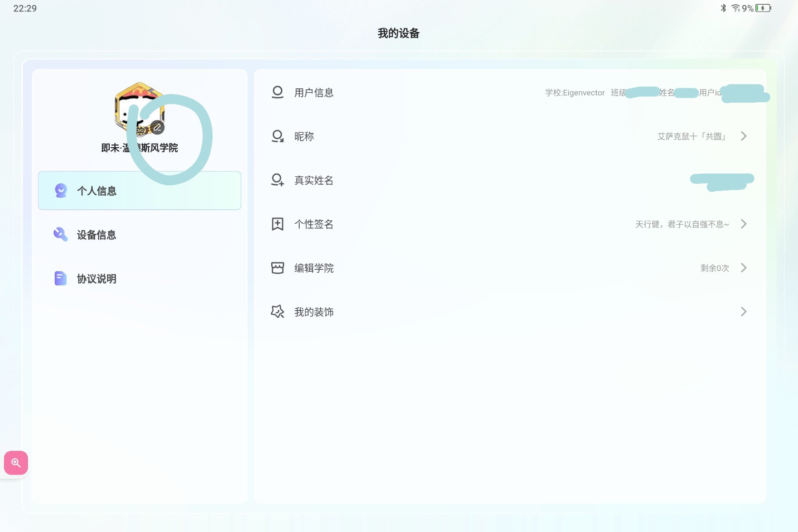
Task: Expand the 昵称 row chevron
Action: tap(744, 136)
